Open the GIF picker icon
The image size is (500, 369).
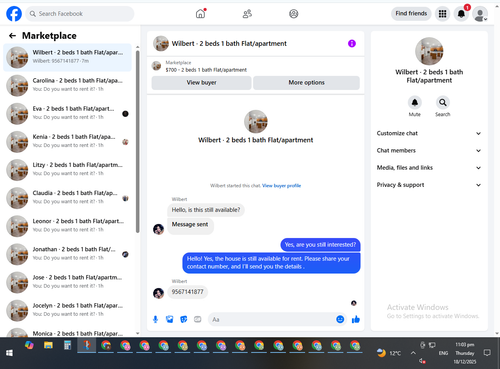(198, 319)
